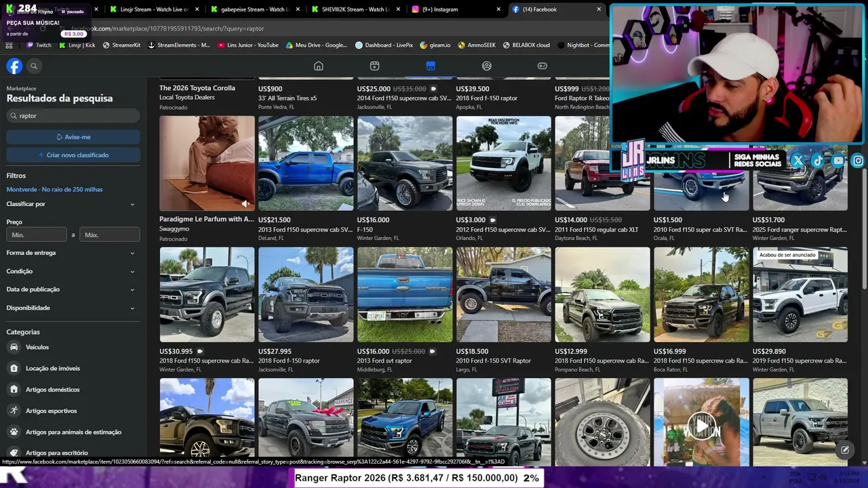
Task: Select the Artigos domésticos category
Action: tap(73, 390)
